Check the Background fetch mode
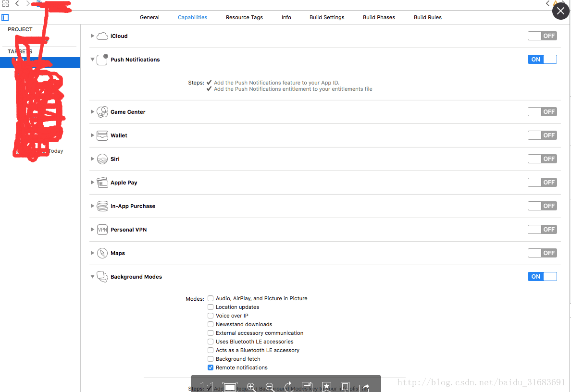 pyautogui.click(x=211, y=359)
